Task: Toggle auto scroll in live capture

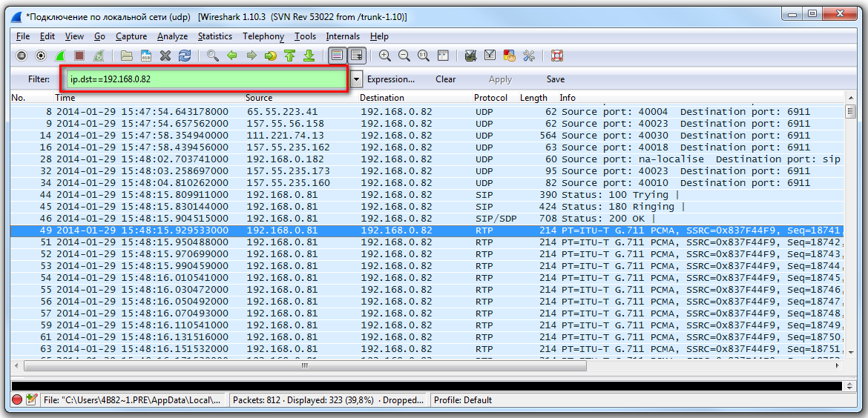Action: (357, 56)
